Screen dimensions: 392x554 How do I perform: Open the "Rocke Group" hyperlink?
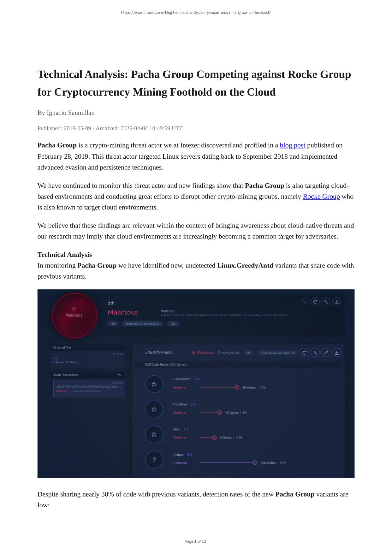(321, 196)
